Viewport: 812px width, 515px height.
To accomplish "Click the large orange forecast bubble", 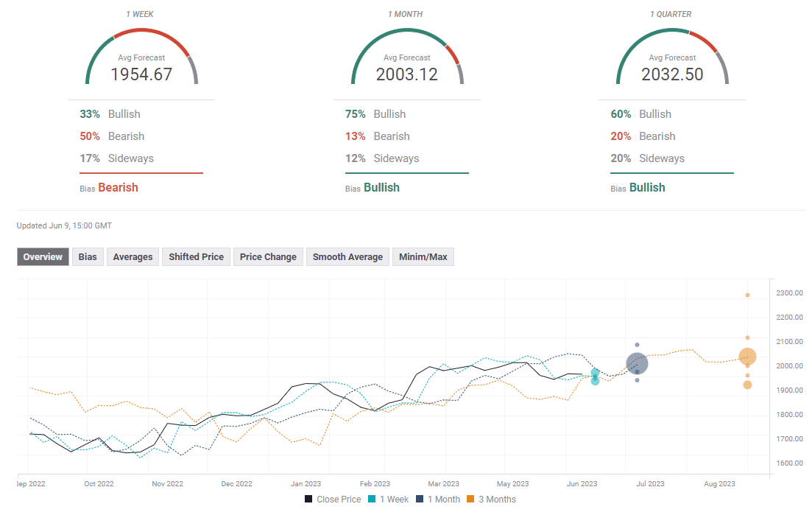I will (747, 357).
